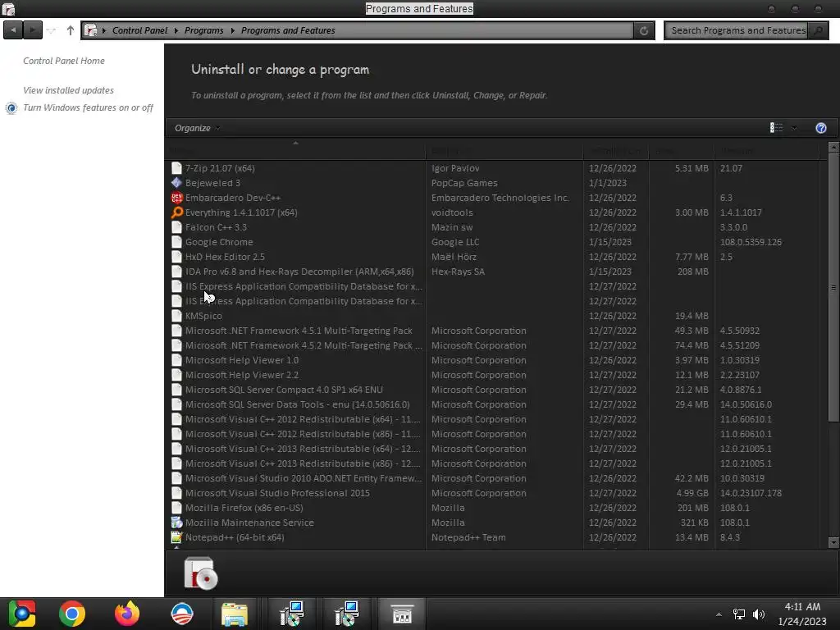840x630 pixels.
Task: Click the active Control Panel taskbar button
Action: pos(402,614)
